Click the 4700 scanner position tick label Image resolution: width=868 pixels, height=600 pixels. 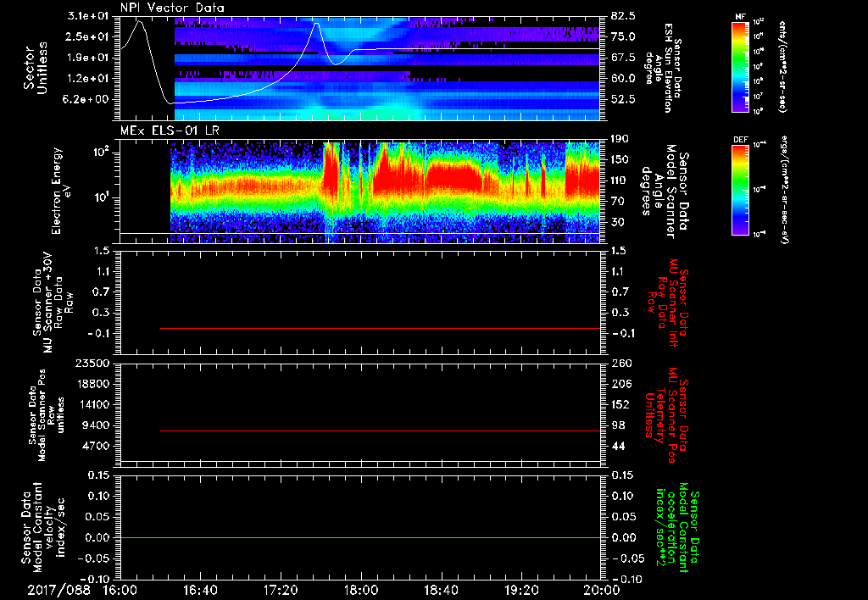click(95, 446)
